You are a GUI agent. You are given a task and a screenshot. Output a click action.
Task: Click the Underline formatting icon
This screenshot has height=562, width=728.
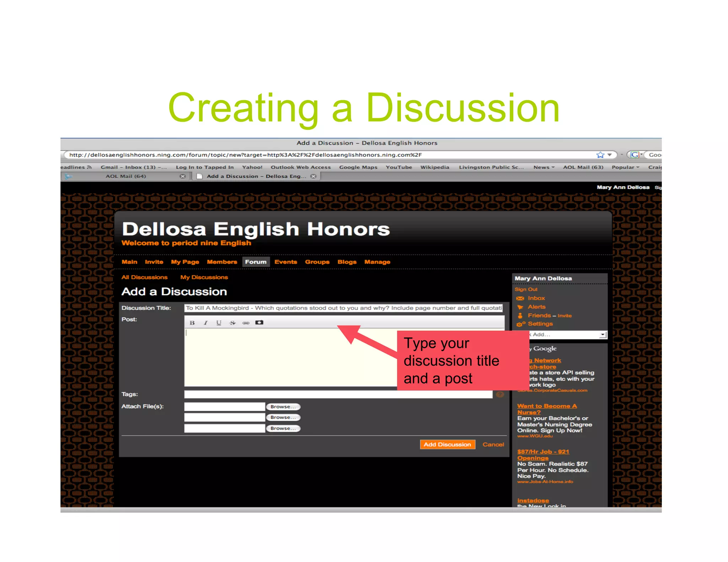[219, 323]
